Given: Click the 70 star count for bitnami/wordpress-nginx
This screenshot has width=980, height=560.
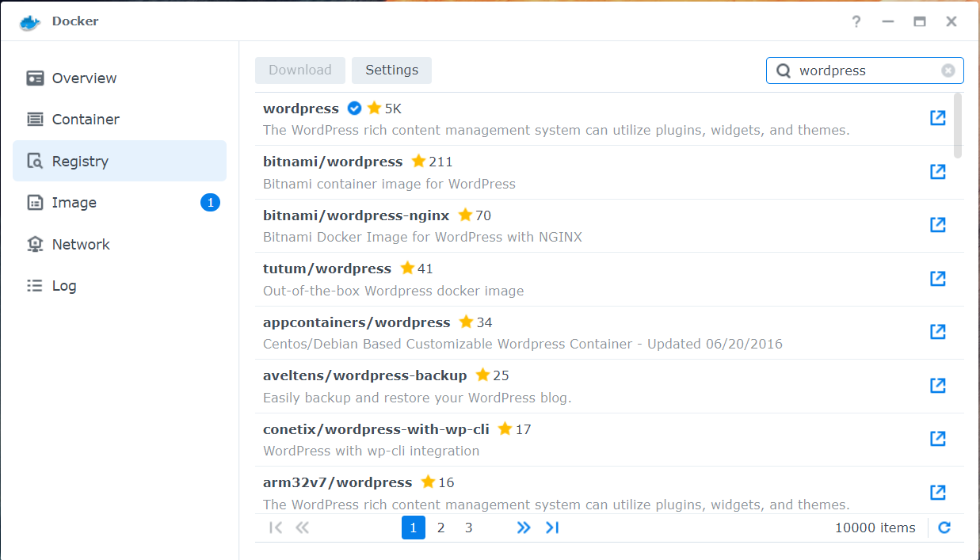Looking at the screenshot, I should tap(483, 215).
